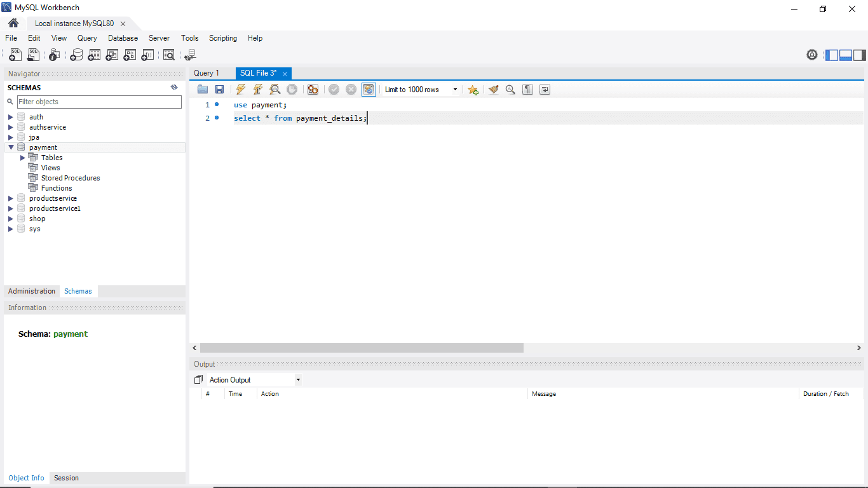The width and height of the screenshot is (868, 488).
Task: Beautify the SQL with broom icon
Action: tap(493, 90)
